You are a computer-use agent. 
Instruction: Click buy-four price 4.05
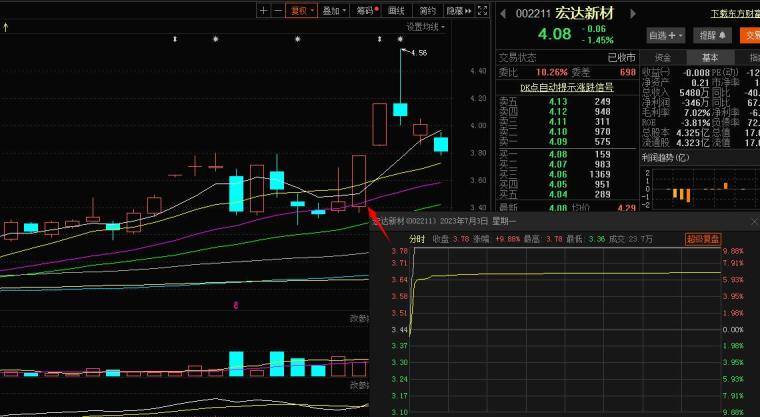coord(558,184)
